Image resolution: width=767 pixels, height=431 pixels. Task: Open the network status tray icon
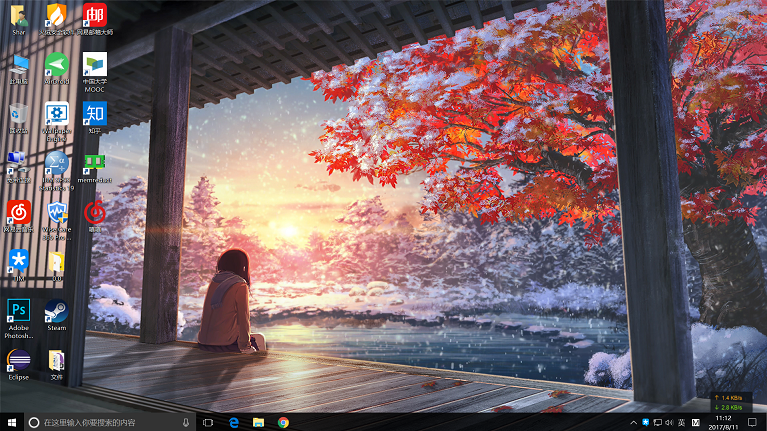point(658,422)
